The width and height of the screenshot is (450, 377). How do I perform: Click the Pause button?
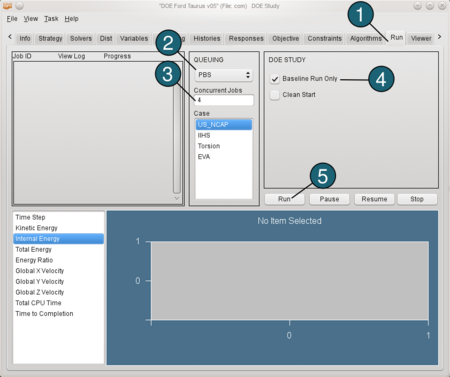click(329, 199)
